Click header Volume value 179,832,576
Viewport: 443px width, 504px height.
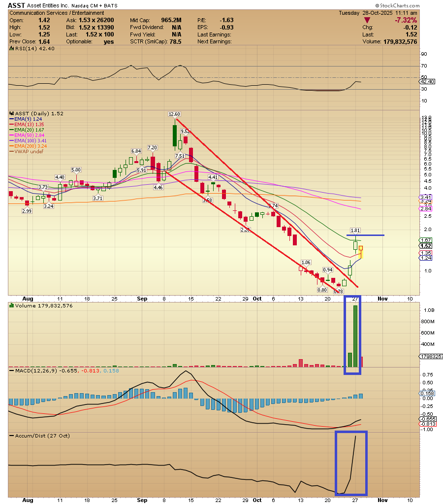[x=400, y=41]
